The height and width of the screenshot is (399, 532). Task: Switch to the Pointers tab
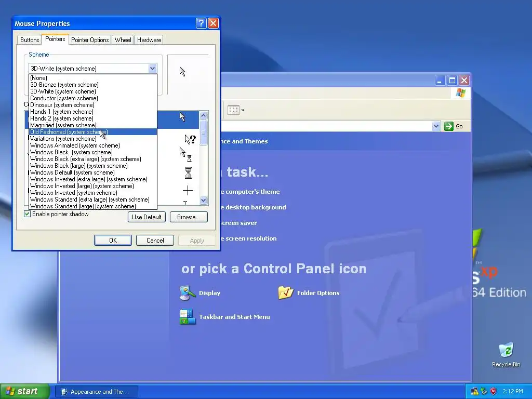tap(55, 39)
